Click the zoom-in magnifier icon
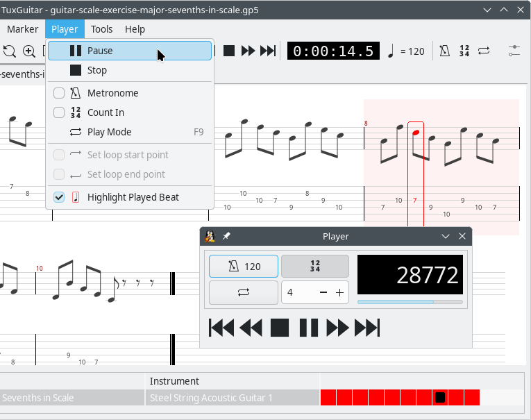 point(29,51)
